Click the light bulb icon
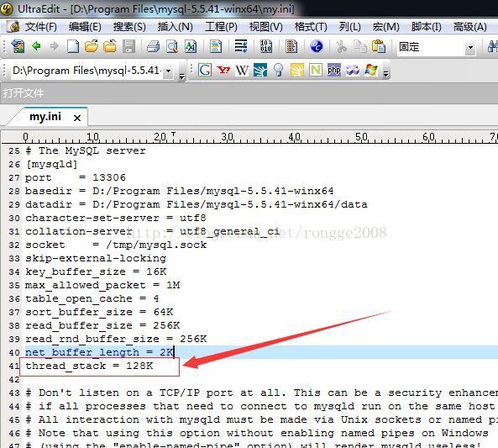 click(279, 70)
